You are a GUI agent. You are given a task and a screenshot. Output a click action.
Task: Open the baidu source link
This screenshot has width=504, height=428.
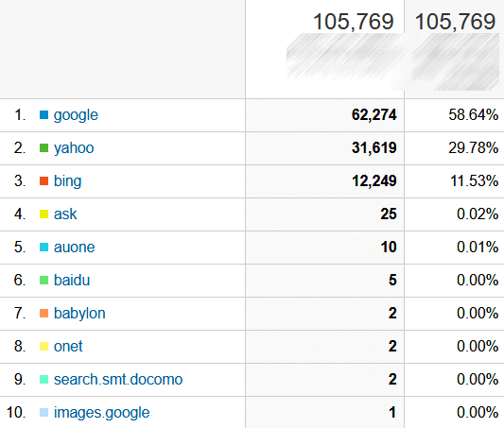[x=72, y=280]
